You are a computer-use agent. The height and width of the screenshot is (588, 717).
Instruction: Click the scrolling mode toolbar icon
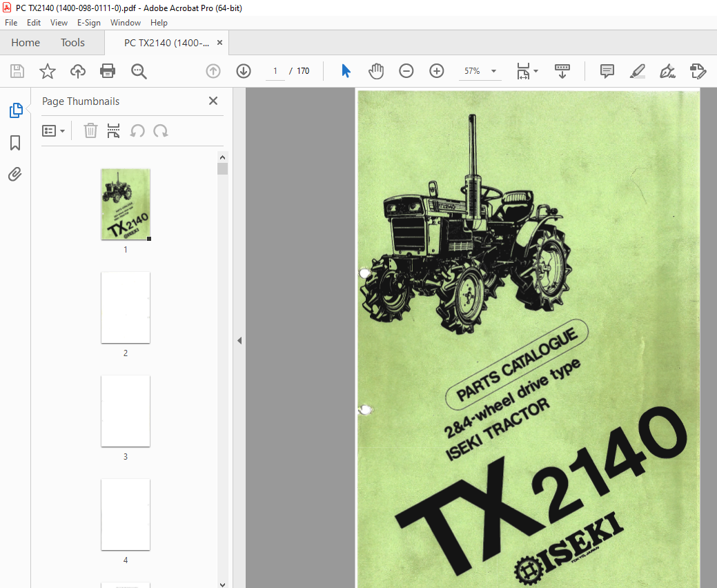[562, 71]
